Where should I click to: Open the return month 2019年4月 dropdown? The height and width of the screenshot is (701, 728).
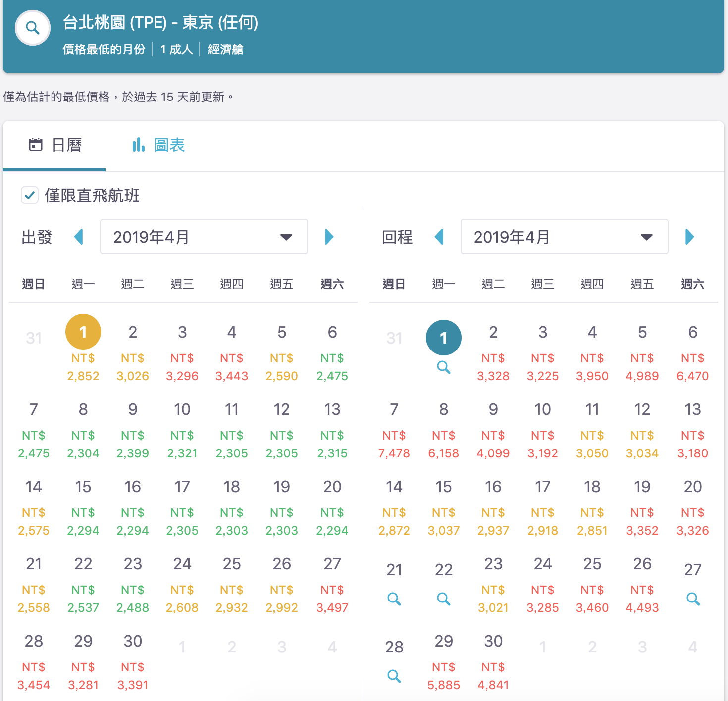(564, 237)
